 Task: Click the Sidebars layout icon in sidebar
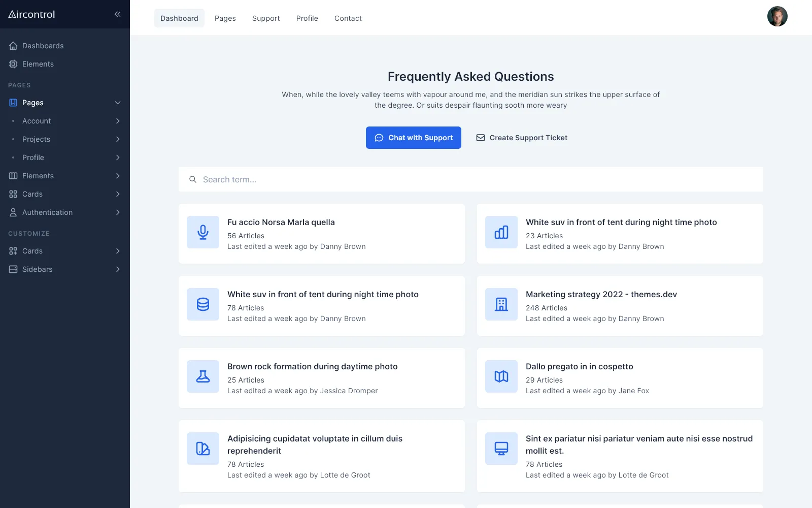click(x=13, y=269)
